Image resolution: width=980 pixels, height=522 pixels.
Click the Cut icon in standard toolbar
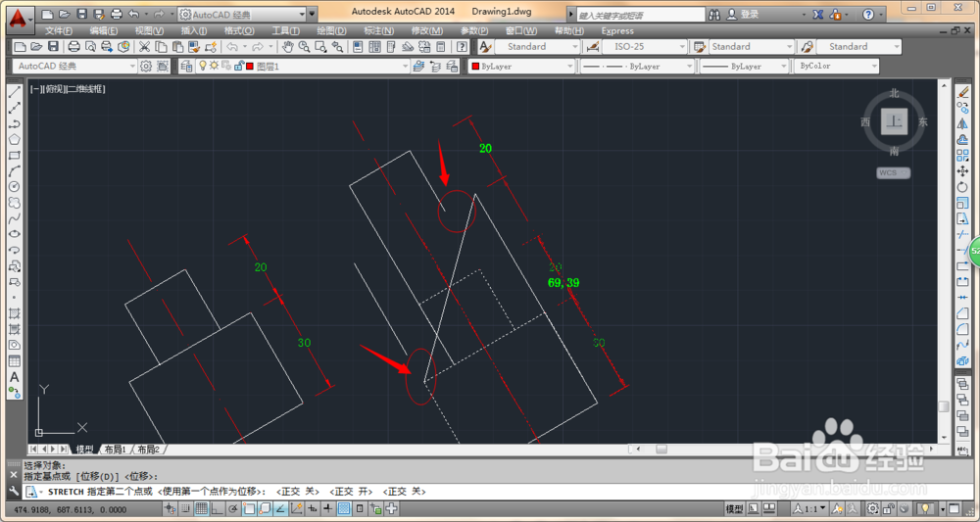(x=144, y=47)
